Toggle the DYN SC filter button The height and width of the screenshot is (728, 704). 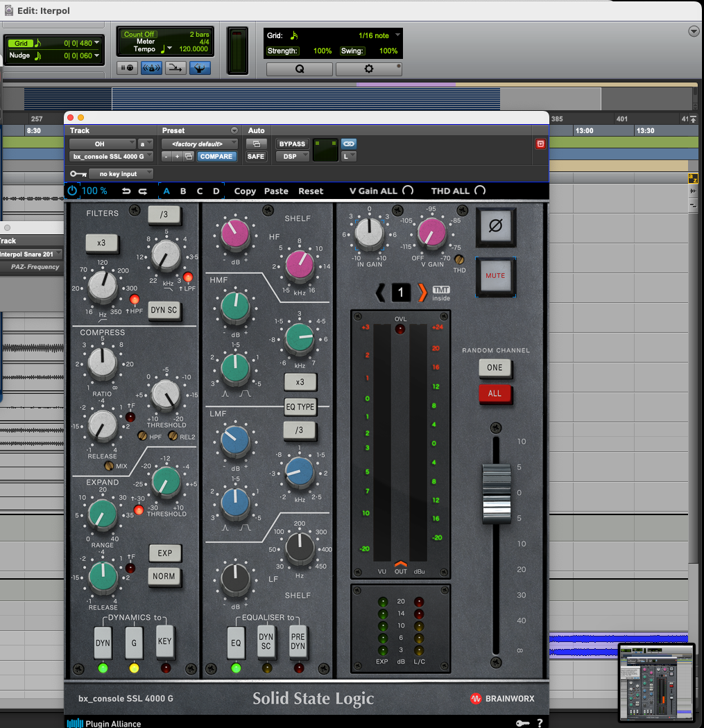click(164, 310)
